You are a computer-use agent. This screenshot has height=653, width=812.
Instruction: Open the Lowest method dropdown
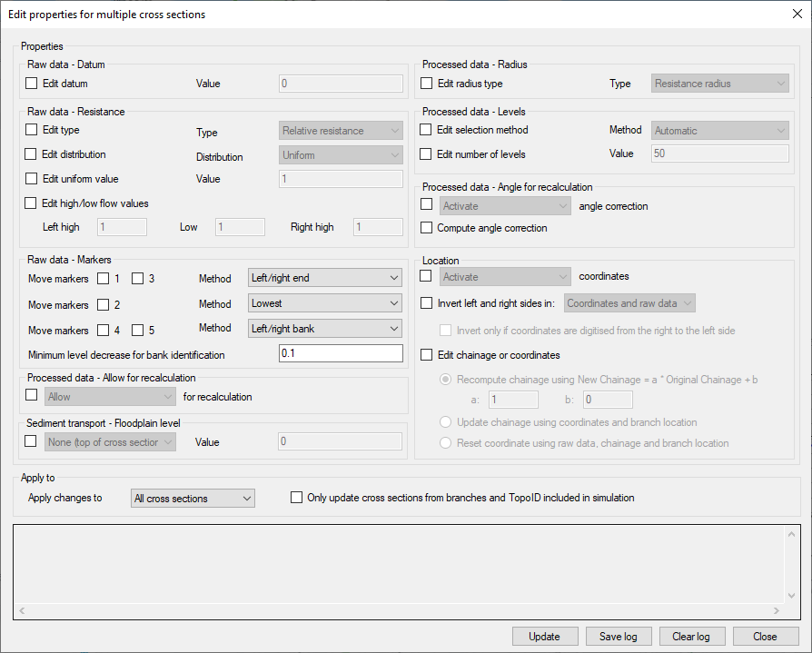tap(325, 303)
